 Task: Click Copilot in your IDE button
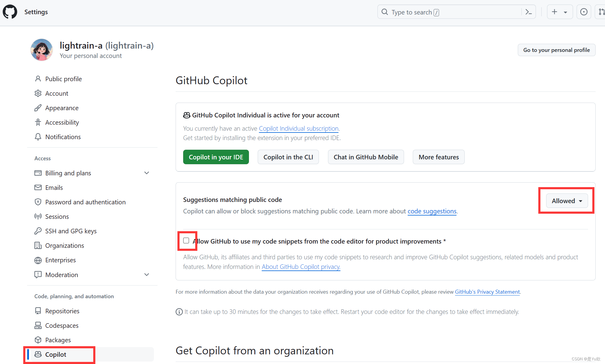click(216, 157)
